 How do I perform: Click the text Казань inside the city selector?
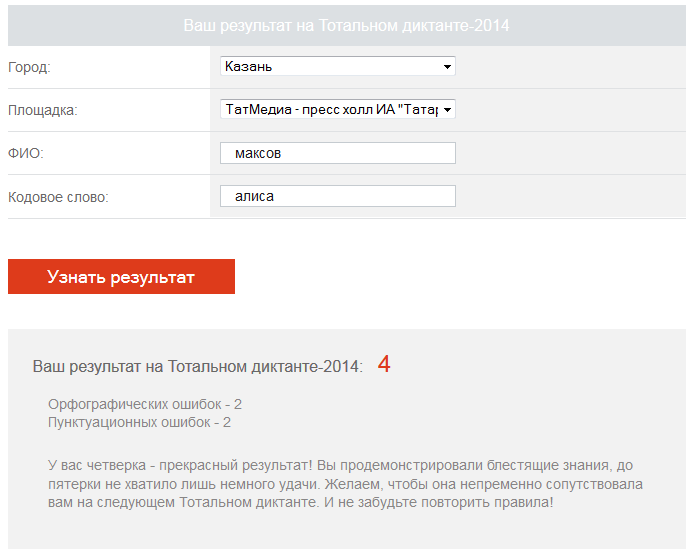(x=248, y=67)
